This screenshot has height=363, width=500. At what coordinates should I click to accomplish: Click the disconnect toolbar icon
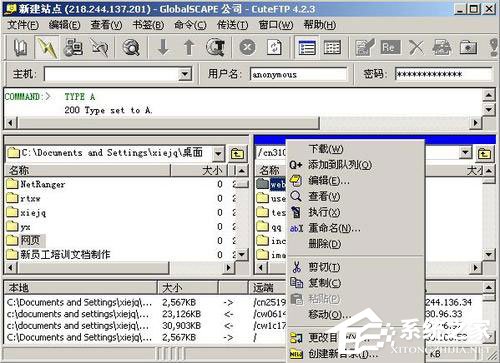click(x=100, y=47)
